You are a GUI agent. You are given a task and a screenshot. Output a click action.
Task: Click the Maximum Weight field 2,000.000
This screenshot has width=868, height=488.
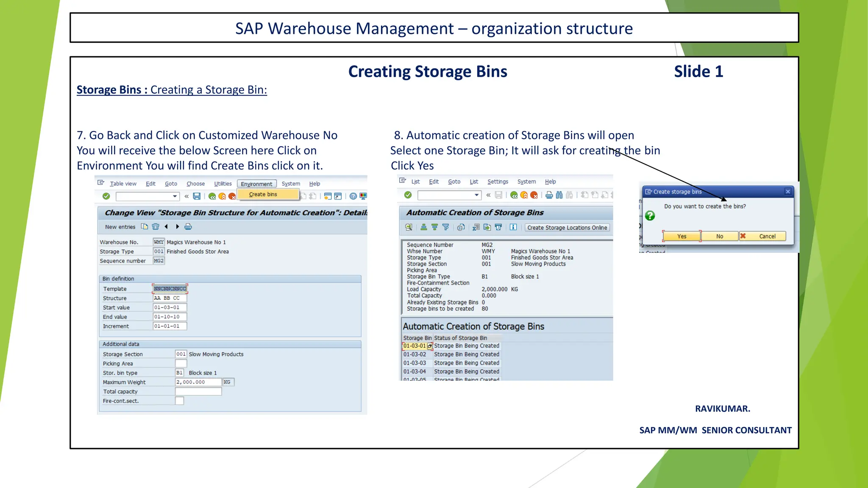[198, 382]
